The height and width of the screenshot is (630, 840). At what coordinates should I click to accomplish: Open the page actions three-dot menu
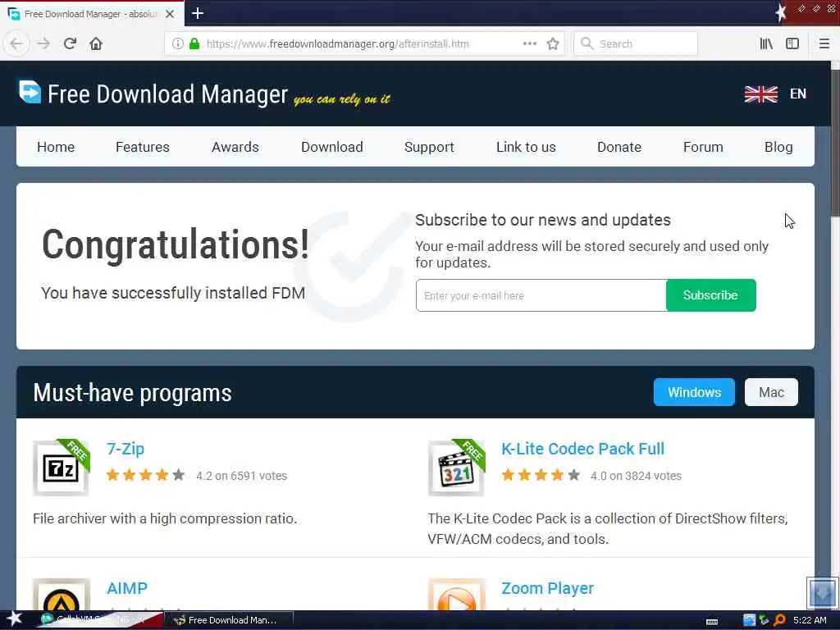(529, 43)
